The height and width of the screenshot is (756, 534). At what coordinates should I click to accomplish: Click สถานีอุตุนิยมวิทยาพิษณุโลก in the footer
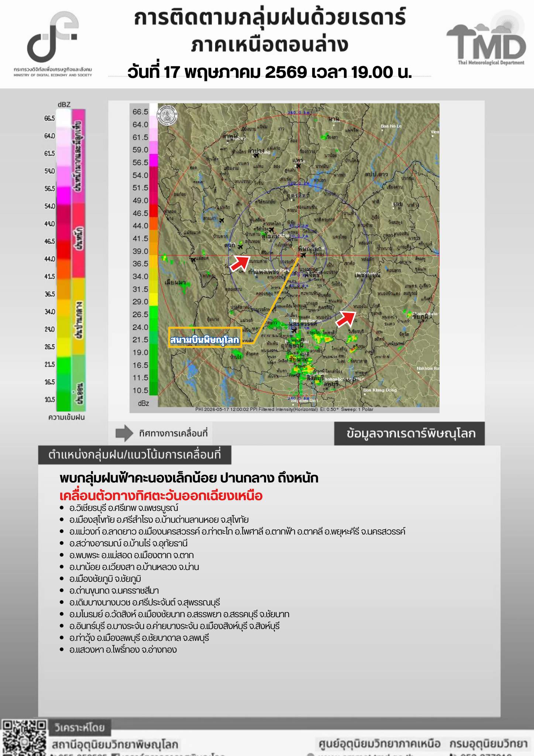pyautogui.click(x=115, y=744)
